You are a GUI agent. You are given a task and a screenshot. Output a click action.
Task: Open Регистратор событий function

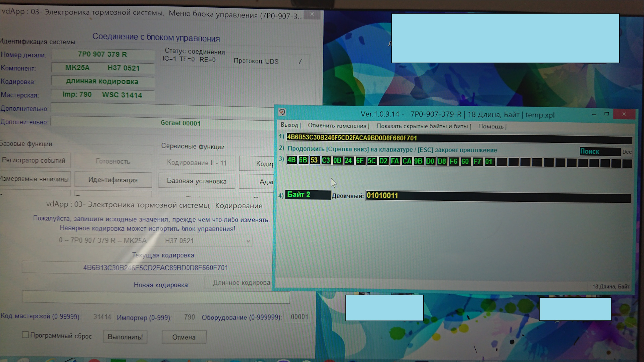click(34, 160)
